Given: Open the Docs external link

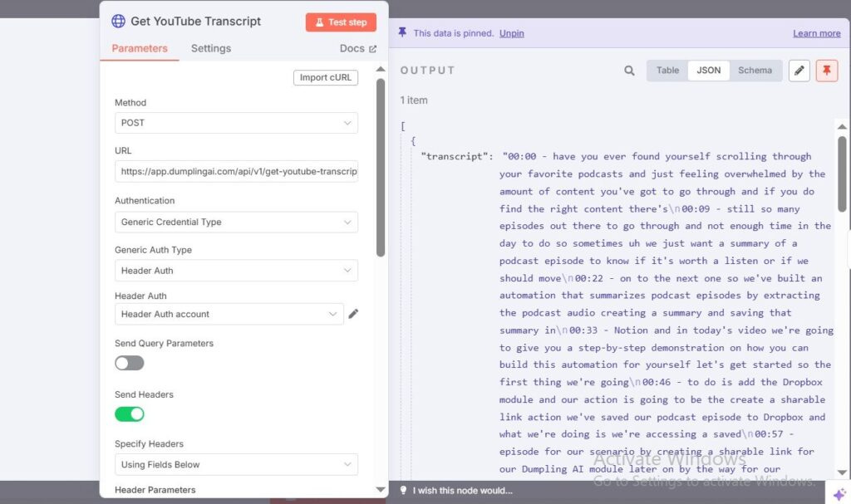Looking at the screenshot, I should [x=357, y=48].
